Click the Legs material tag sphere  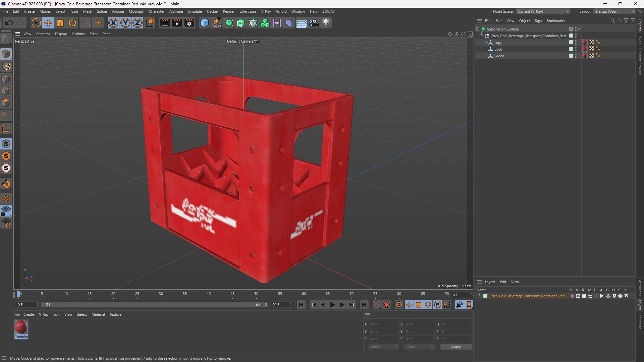tap(585, 42)
